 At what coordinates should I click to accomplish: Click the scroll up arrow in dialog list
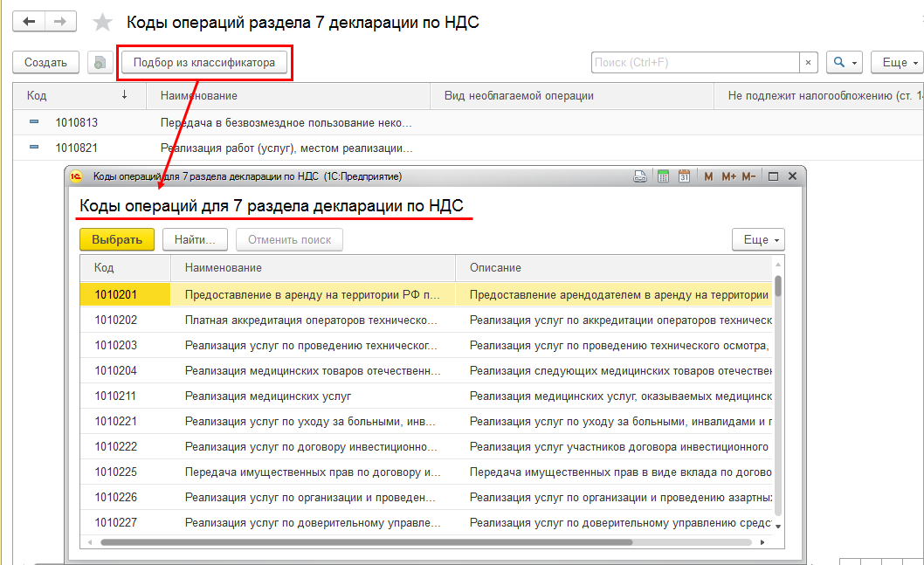[778, 265]
